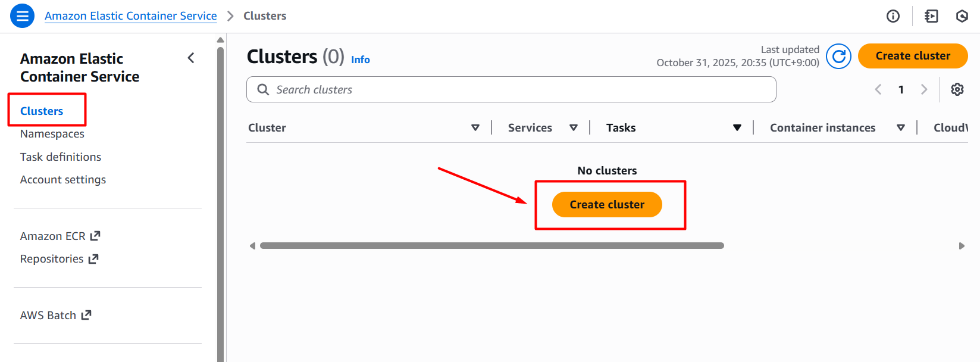The height and width of the screenshot is (362, 980).
Task: Click the hexagon settings icon in top bar
Action: [962, 16]
